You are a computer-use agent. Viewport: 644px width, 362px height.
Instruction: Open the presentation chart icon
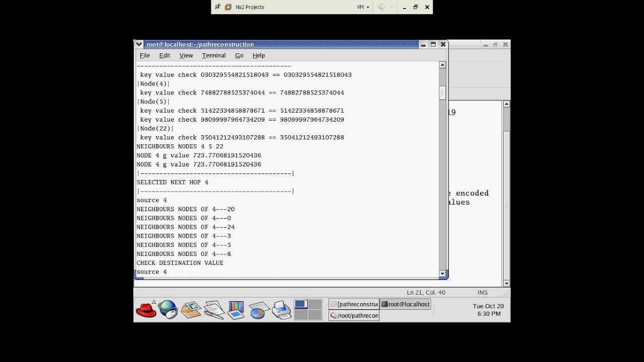[x=235, y=310]
